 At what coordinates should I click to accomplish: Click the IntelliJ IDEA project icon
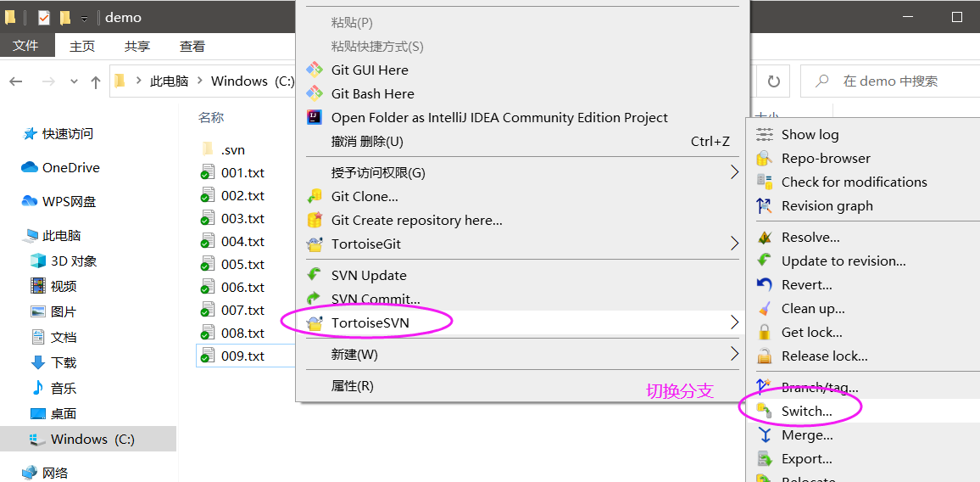[x=315, y=117]
